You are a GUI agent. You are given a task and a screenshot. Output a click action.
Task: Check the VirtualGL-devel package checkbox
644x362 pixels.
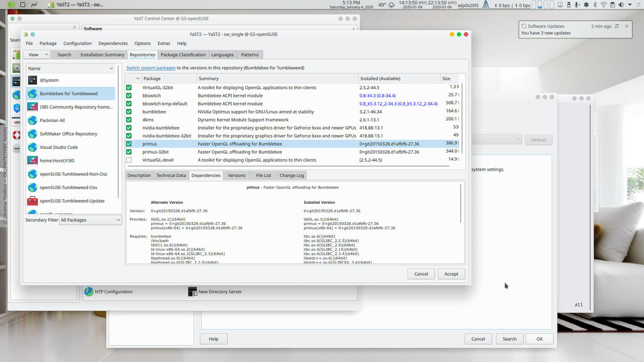[x=129, y=160]
